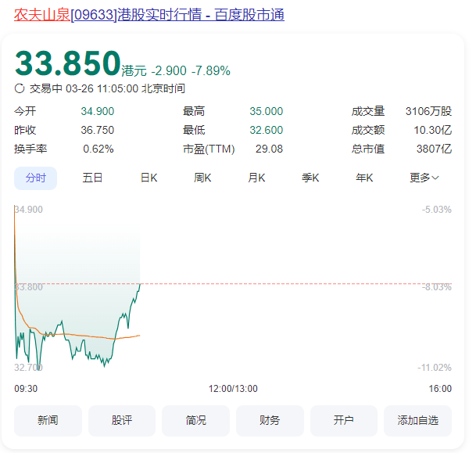
Task: Open the 股评 section
Action: click(x=122, y=420)
